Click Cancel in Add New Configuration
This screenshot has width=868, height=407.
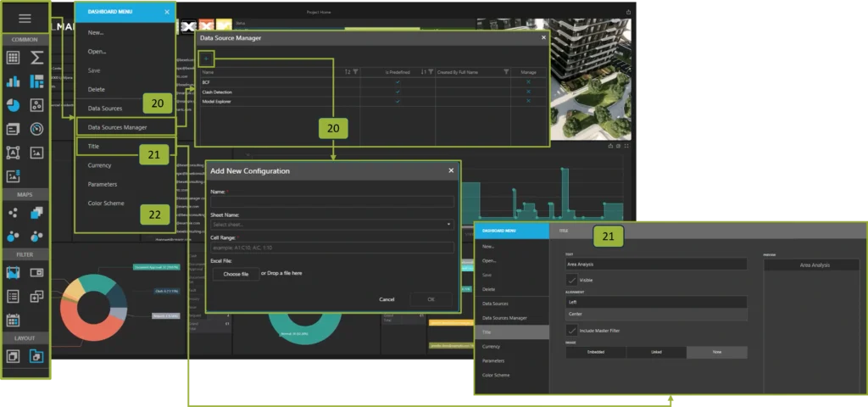[x=387, y=299]
